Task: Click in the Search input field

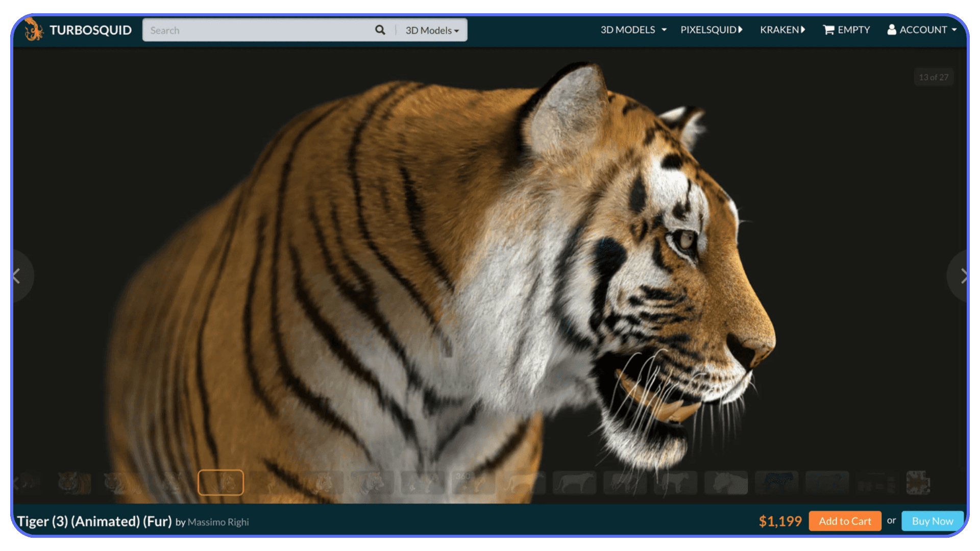Action: coord(258,31)
